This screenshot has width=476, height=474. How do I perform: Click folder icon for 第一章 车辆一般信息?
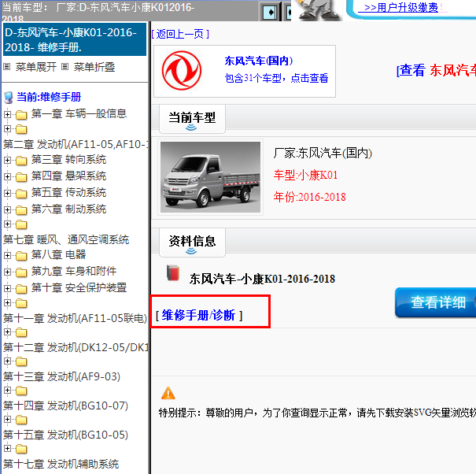tap(21, 115)
